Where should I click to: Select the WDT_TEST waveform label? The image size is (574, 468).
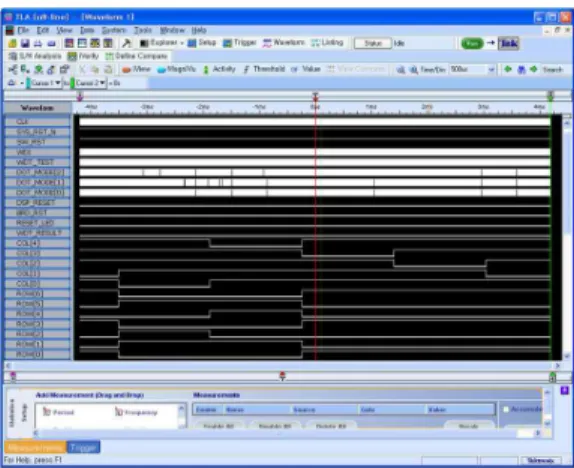click(x=37, y=162)
